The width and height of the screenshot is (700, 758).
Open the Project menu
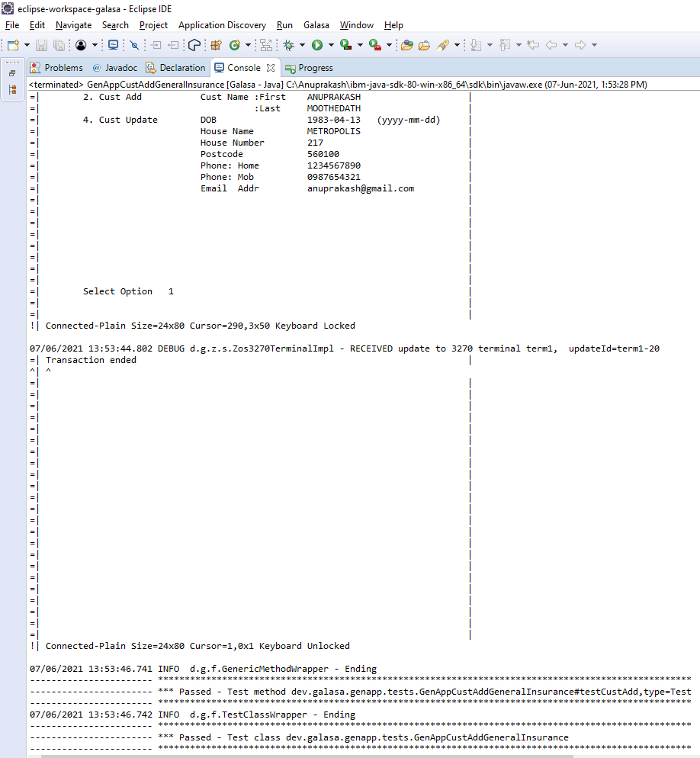pos(153,25)
